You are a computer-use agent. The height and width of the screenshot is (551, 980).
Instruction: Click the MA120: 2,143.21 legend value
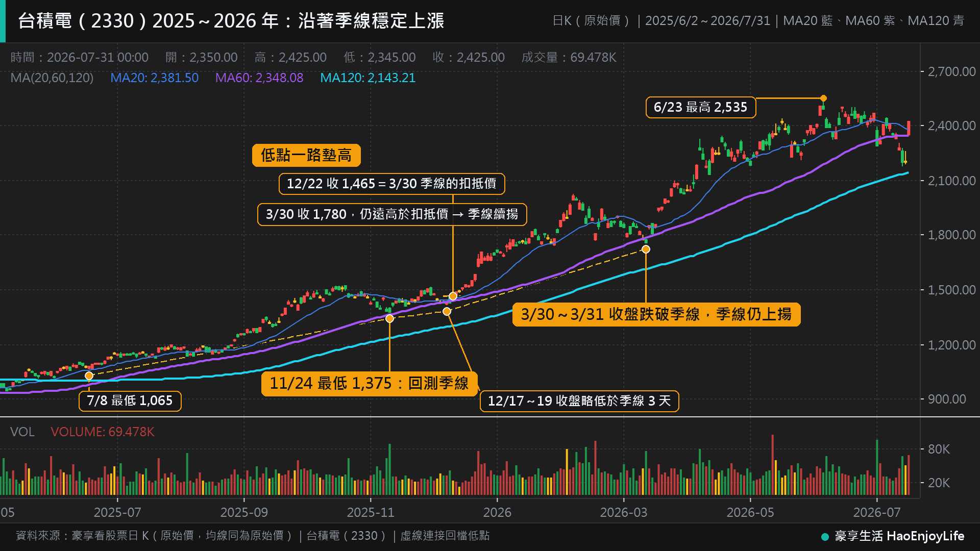(367, 78)
